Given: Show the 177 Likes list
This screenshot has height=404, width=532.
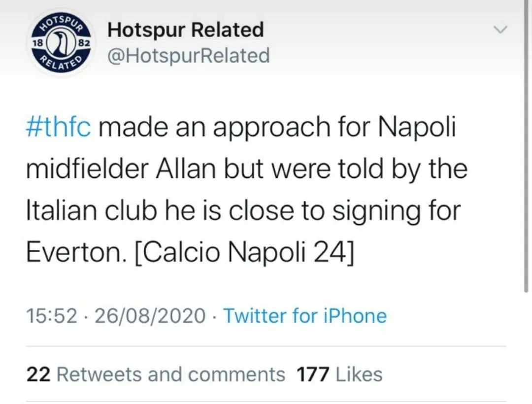Looking at the screenshot, I should coord(339,374).
